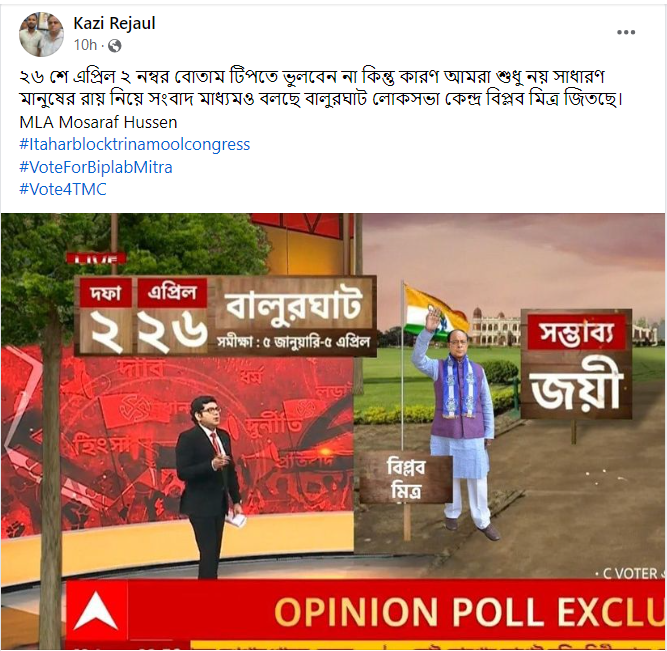
Task: Open the three-dot post options menu
Action: [x=626, y=32]
